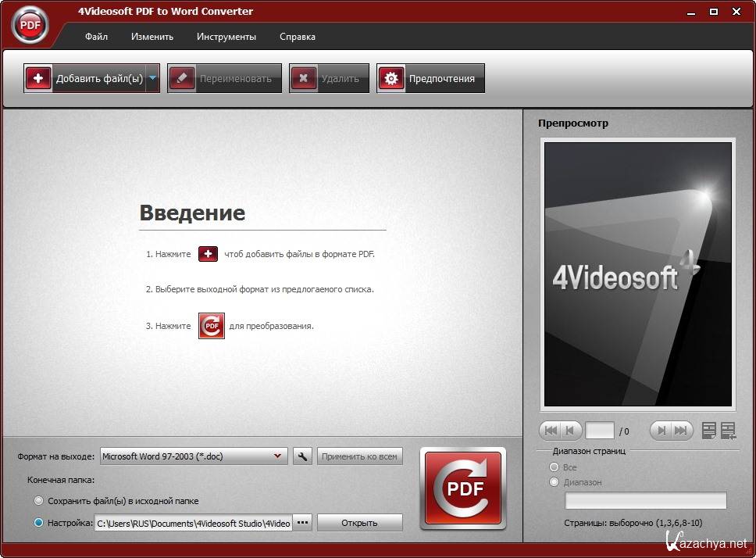
Task: Open the Файл menu
Action: (x=96, y=37)
